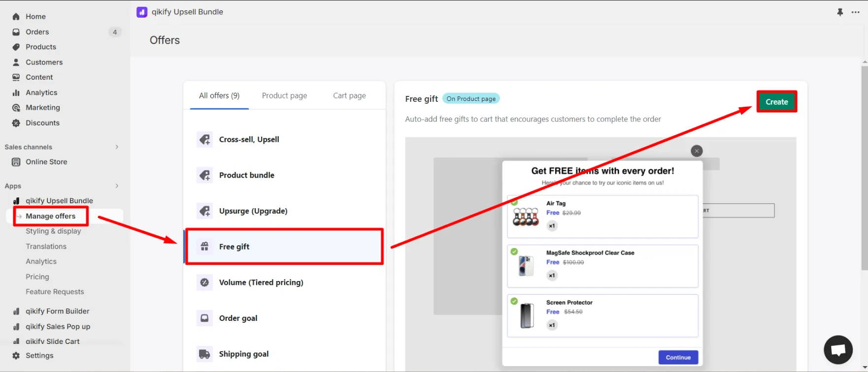This screenshot has height=372, width=868.
Task: Open the Feature Requests page
Action: 55,292
